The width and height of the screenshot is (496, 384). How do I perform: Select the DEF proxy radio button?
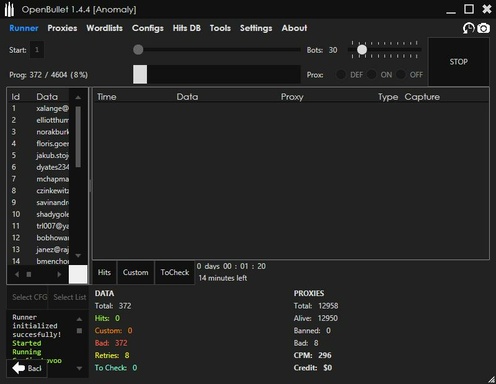click(x=341, y=75)
